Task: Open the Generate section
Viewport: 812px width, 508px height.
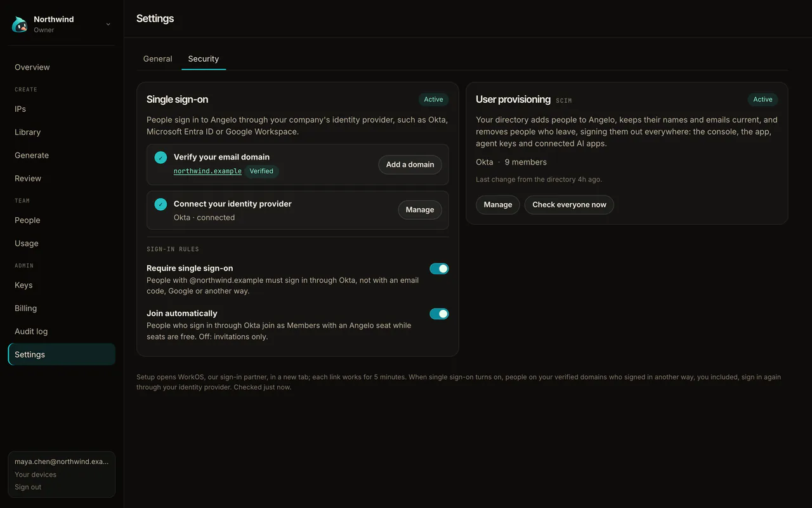Action: tap(62, 156)
